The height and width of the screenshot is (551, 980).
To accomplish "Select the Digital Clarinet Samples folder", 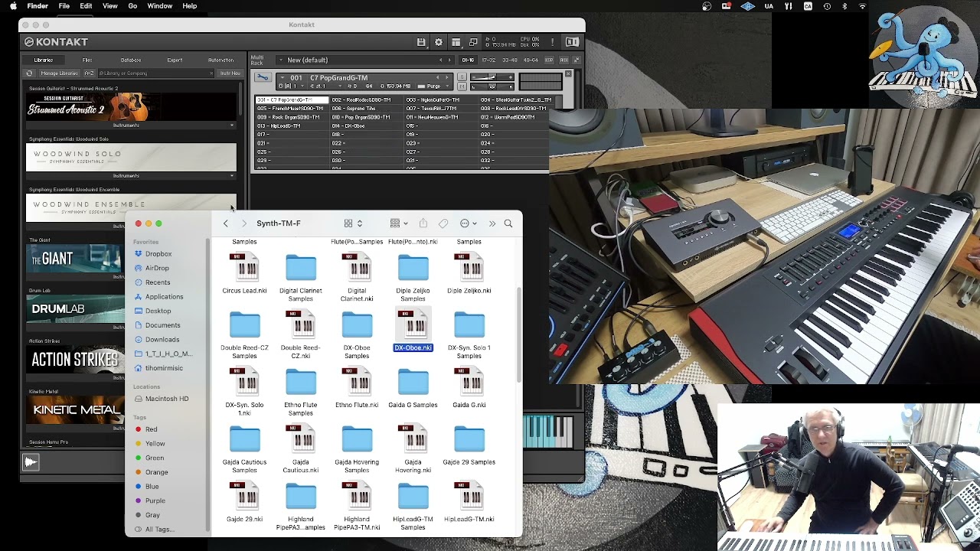I will click(301, 269).
